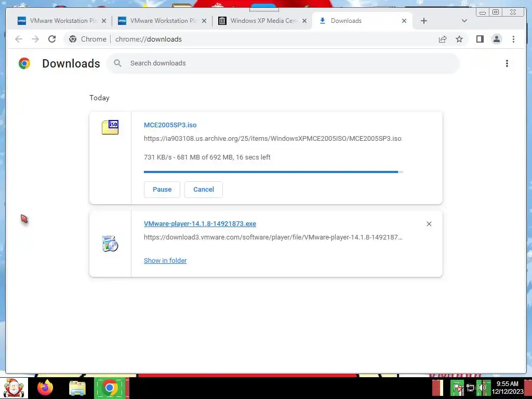This screenshot has height=399, width=532.
Task: Launch Firefox from the taskbar
Action: [x=45, y=388]
